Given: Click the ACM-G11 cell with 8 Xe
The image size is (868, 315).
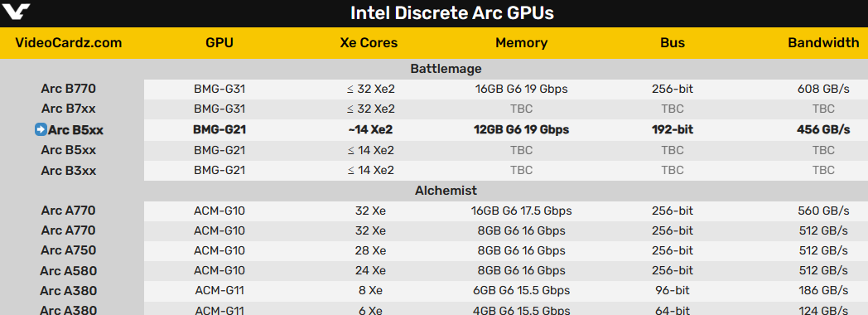Looking at the screenshot, I should point(219,291).
